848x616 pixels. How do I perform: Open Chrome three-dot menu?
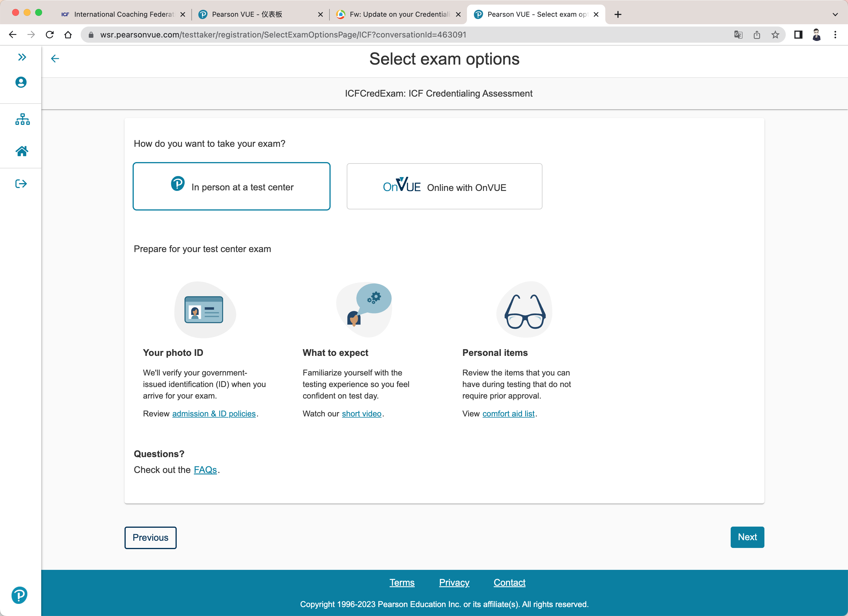(x=835, y=35)
